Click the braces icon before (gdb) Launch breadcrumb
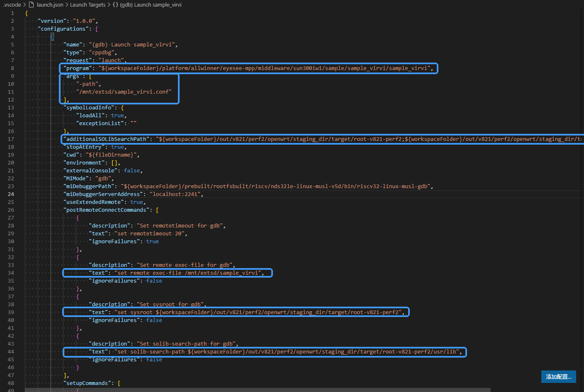The image size is (584, 392). click(115, 5)
